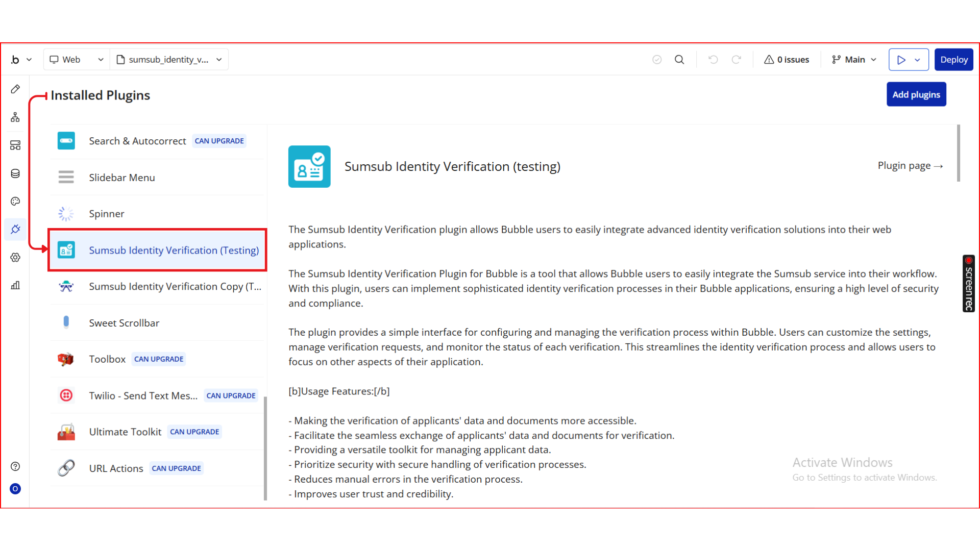Select Sweet Scrollbar in installed plugins list
This screenshot has height=551, width=980.
pos(124,323)
